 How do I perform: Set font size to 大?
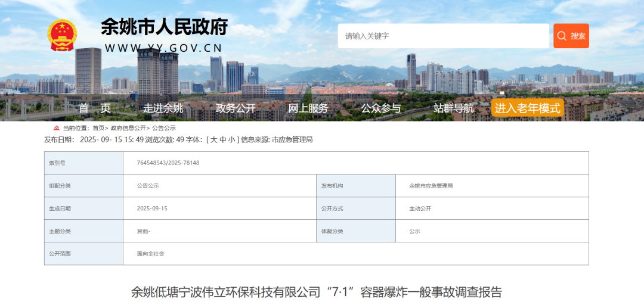point(213,140)
